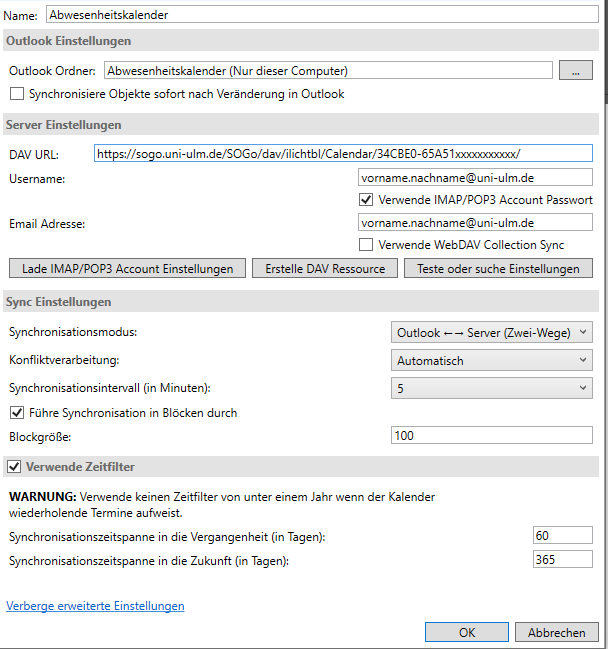
Task: Click the Synchronisationsintervall (in Minuten) label
Action: click(x=110, y=388)
